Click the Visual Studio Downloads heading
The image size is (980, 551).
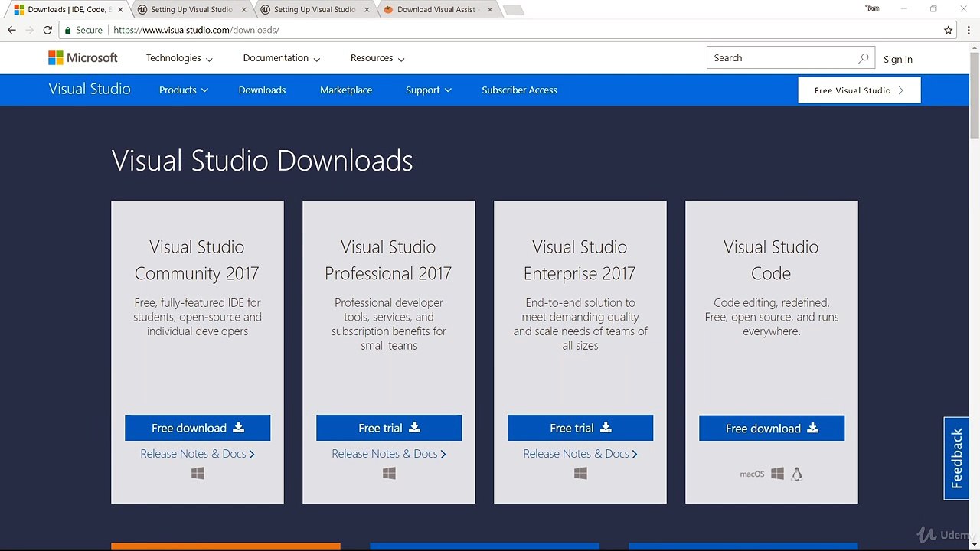[x=262, y=161]
